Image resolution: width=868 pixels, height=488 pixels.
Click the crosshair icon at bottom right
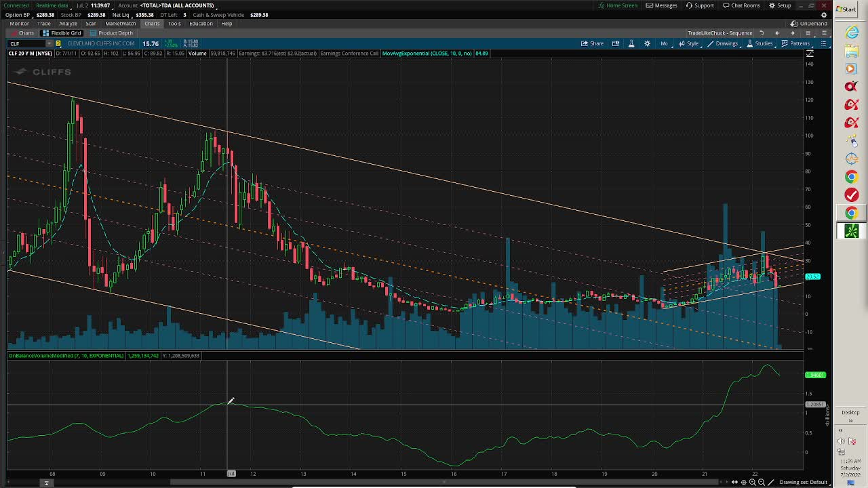click(743, 482)
